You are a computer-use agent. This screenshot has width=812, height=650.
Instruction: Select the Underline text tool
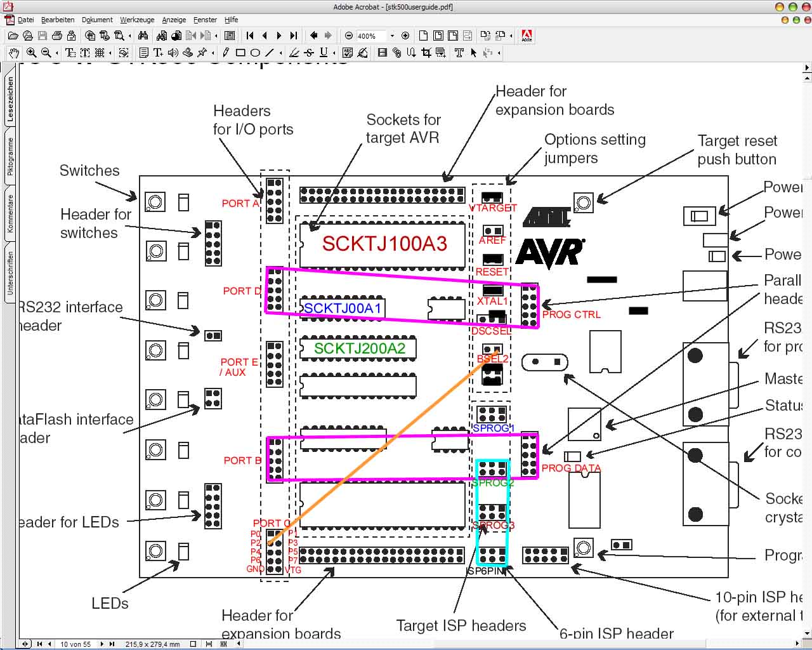pyautogui.click(x=324, y=53)
